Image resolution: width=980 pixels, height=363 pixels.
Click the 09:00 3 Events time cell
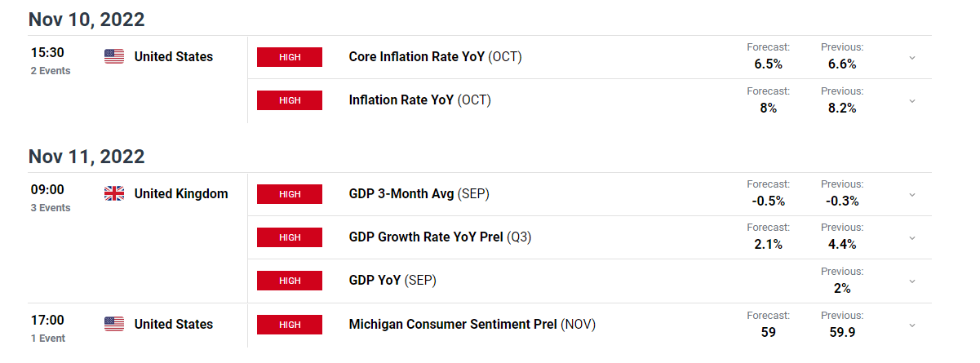coord(49,197)
